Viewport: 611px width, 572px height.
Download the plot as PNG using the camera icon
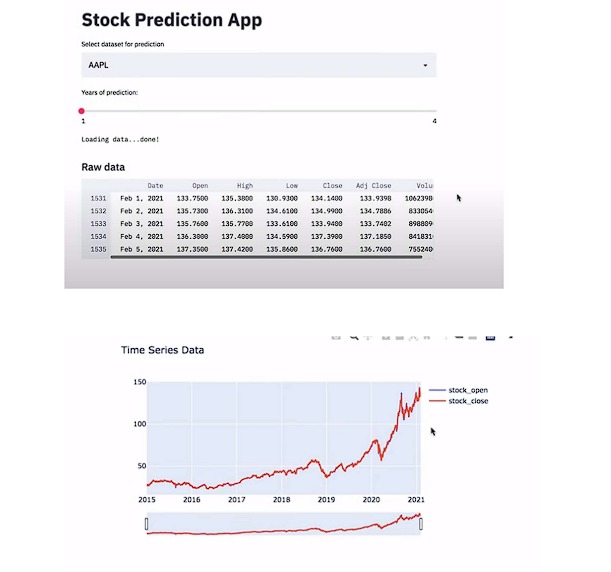(336, 337)
